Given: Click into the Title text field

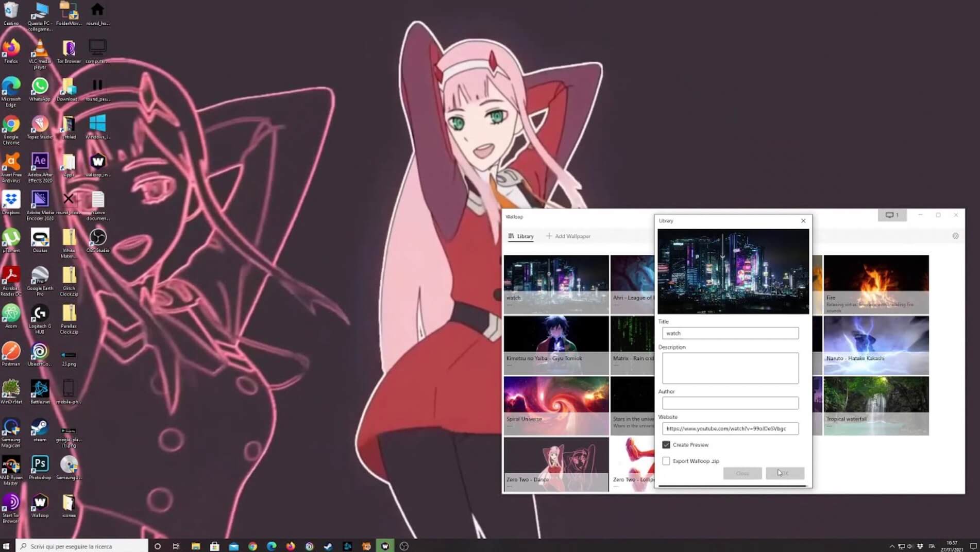Looking at the screenshot, I should [730, 333].
